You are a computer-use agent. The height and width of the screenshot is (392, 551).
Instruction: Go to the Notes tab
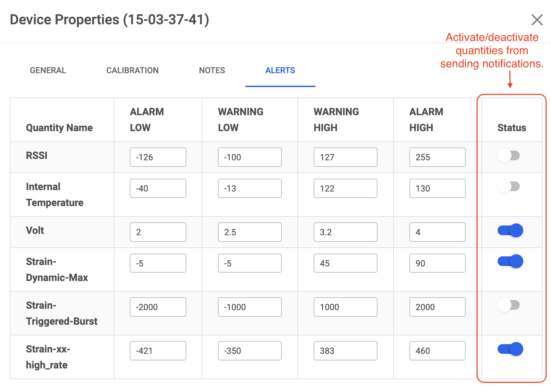212,70
